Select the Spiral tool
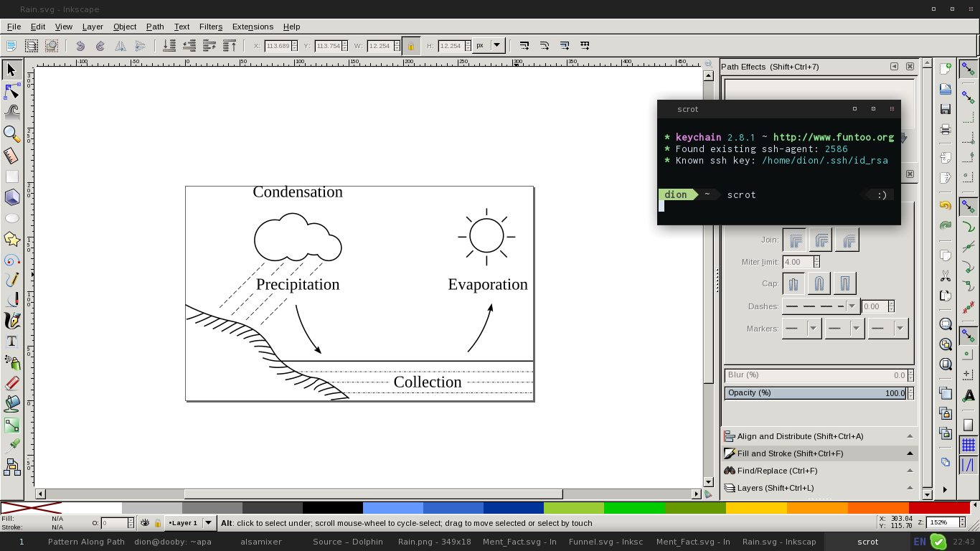 [11, 259]
